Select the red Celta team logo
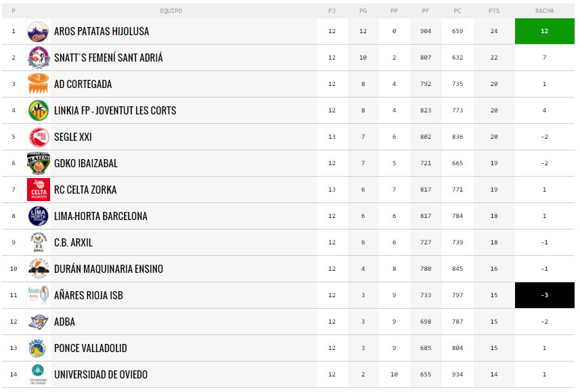 click(39, 190)
